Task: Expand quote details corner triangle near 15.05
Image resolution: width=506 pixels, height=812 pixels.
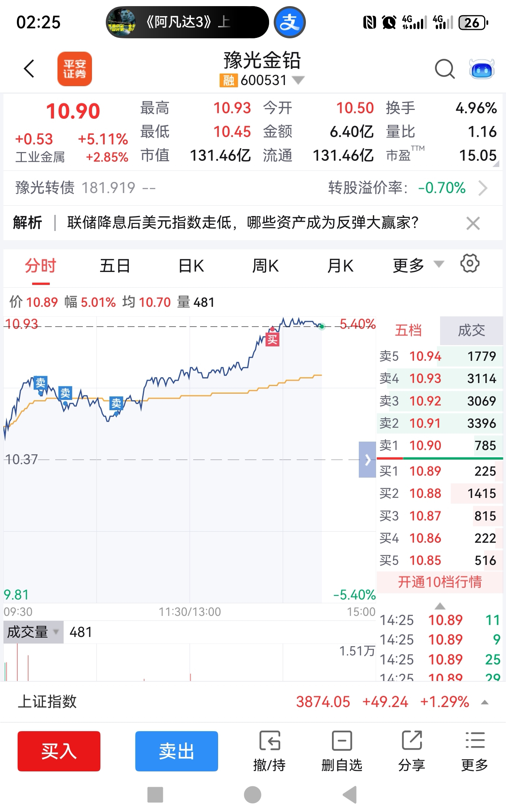Action: [x=496, y=164]
